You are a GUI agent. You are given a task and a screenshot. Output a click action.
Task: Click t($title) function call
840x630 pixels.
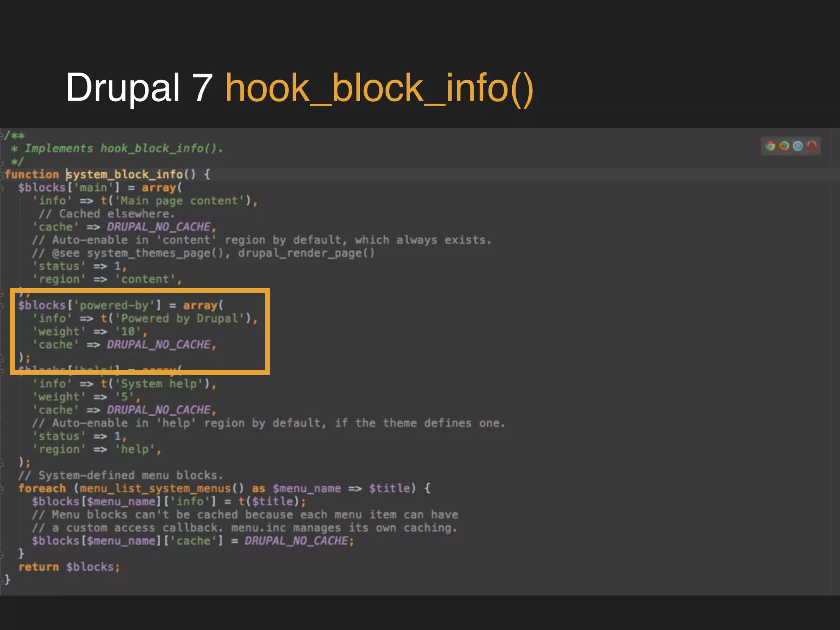click(x=269, y=502)
